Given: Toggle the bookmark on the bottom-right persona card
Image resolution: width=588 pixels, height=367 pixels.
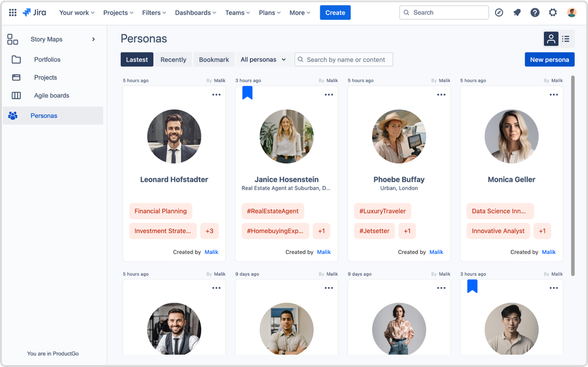Looking at the screenshot, I should click(473, 288).
